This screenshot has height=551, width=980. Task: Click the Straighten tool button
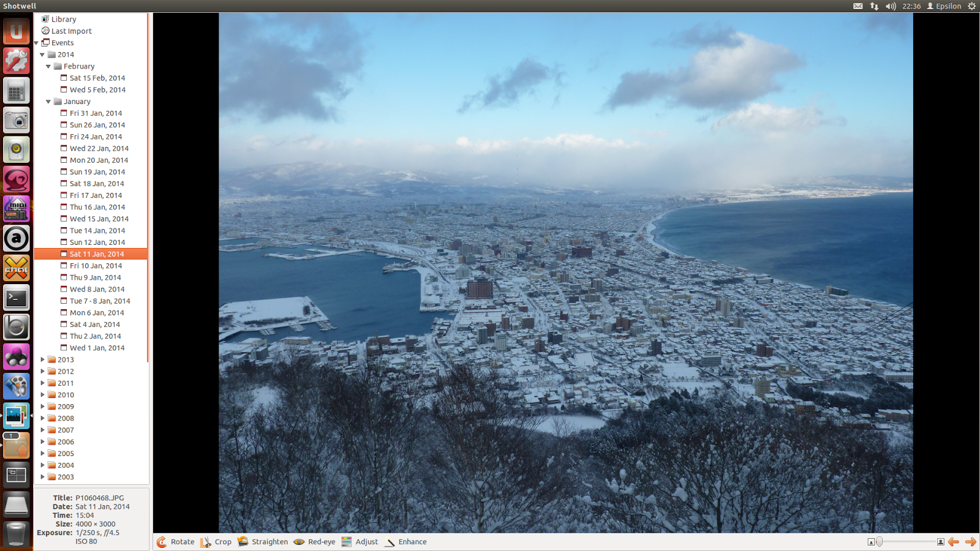pos(262,542)
